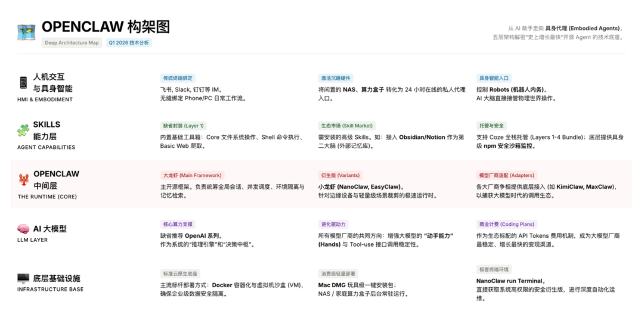Click the text 针对边缘设备与轻量级场景裁剪的极速运行时。
This screenshot has width=644, height=314.
[378, 196]
